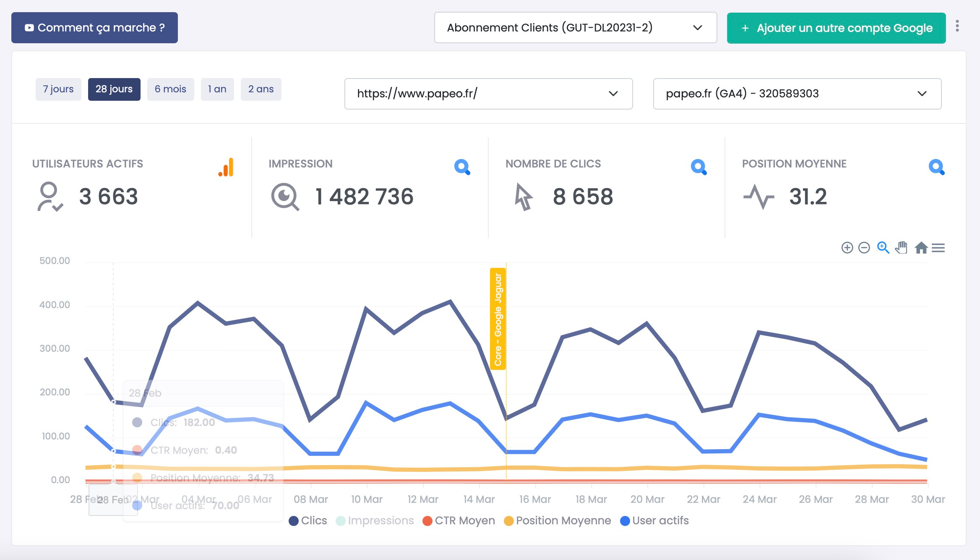Open the three-dot options menu
Screen dimensions: 980x560
957,26
